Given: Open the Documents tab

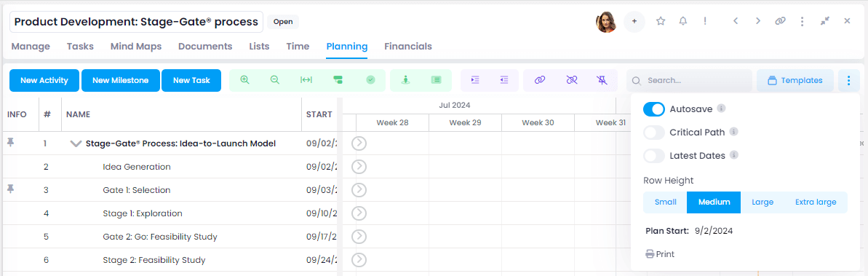Looking at the screenshot, I should click(205, 47).
